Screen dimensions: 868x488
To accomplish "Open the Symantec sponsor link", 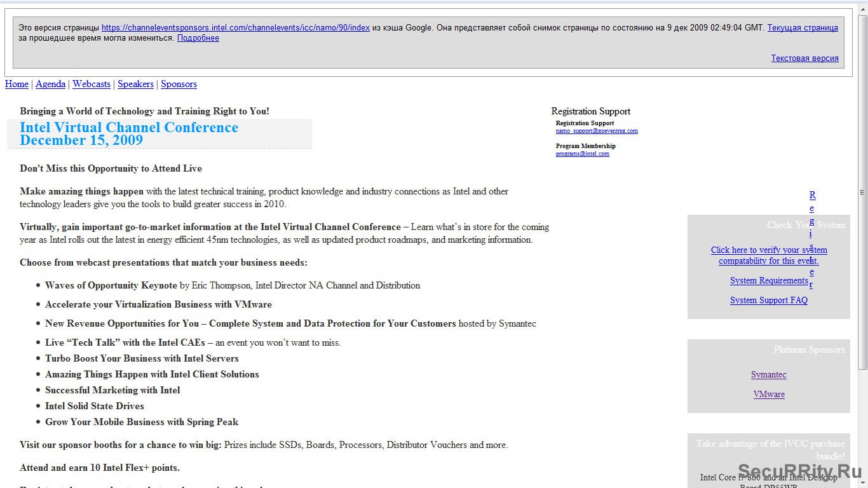I will 769,374.
